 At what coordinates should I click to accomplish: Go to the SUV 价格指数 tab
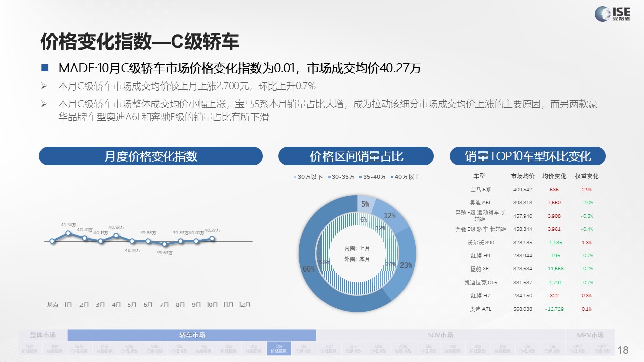click(x=329, y=348)
